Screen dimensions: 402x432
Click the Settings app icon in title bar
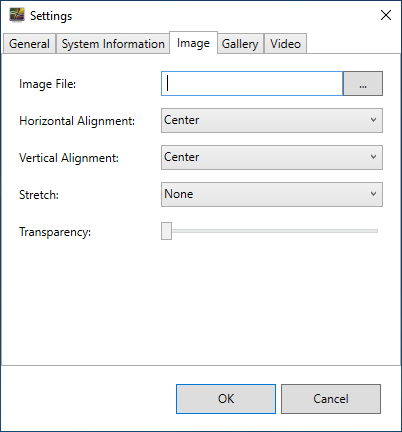pos(17,15)
